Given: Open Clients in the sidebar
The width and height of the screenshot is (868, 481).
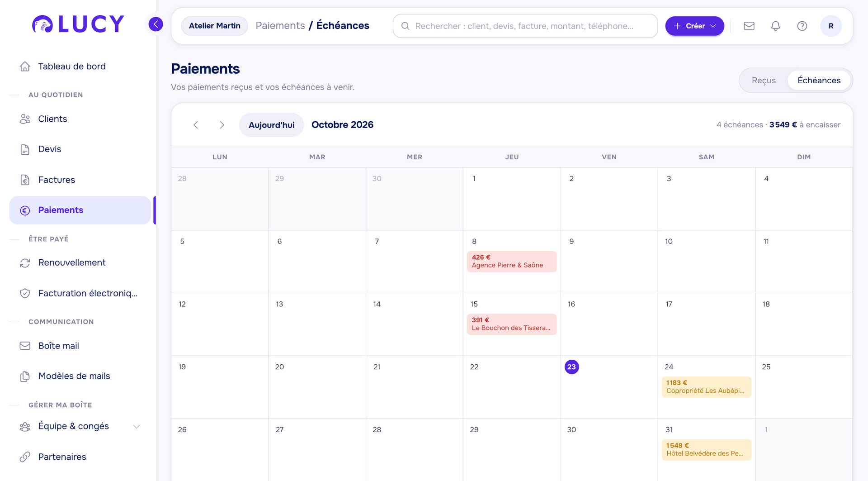Looking at the screenshot, I should [80, 119].
